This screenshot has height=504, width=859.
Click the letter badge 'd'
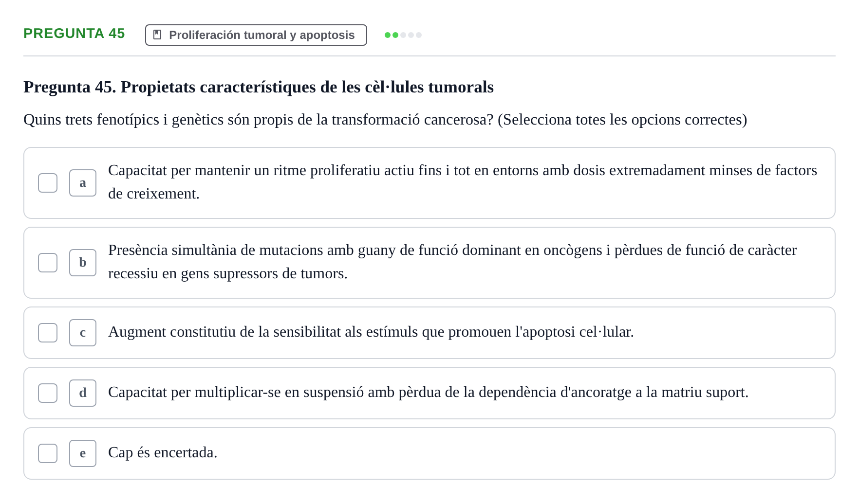(83, 393)
